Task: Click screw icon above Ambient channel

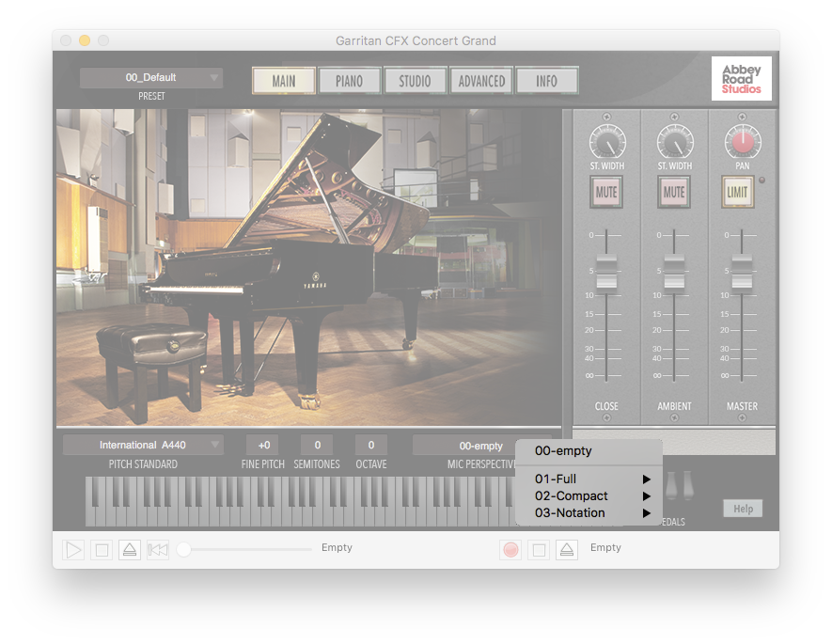Action: tap(674, 117)
